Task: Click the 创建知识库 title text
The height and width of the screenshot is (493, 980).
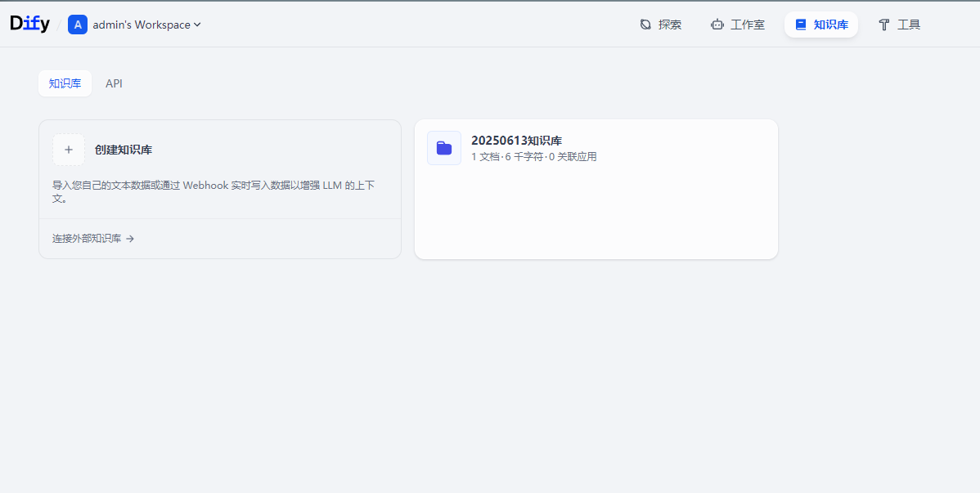Action: [x=124, y=150]
